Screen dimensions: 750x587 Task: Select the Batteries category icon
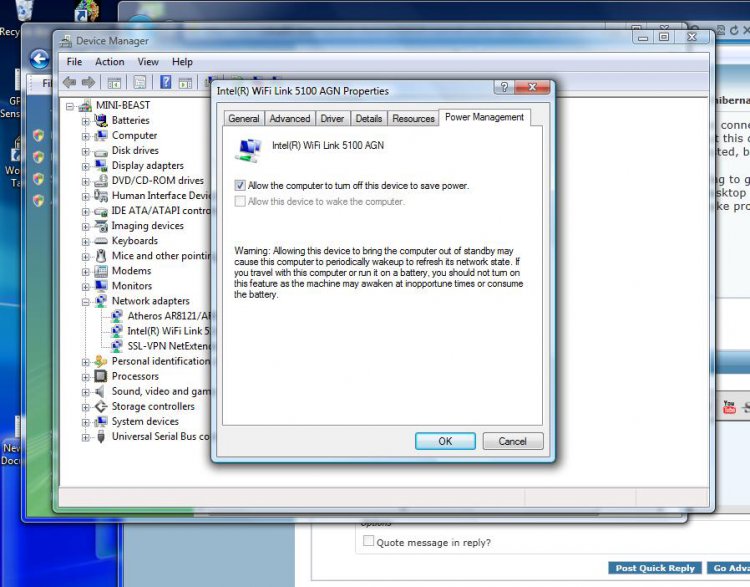click(101, 121)
